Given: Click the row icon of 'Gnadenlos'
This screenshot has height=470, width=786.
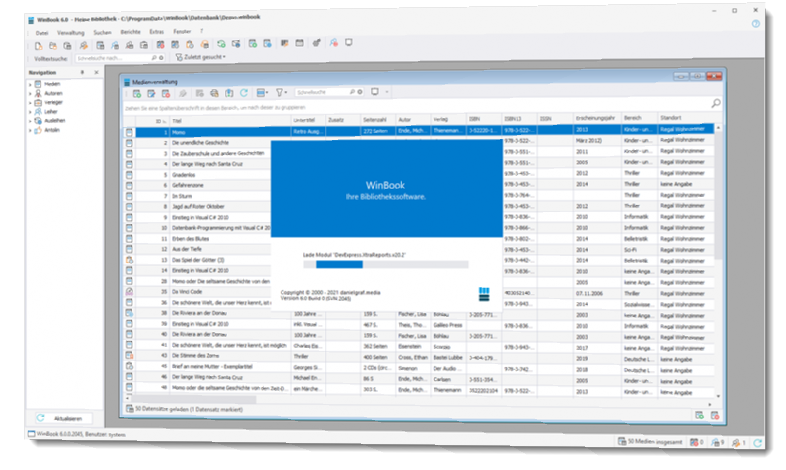Looking at the screenshot, I should click(129, 175).
